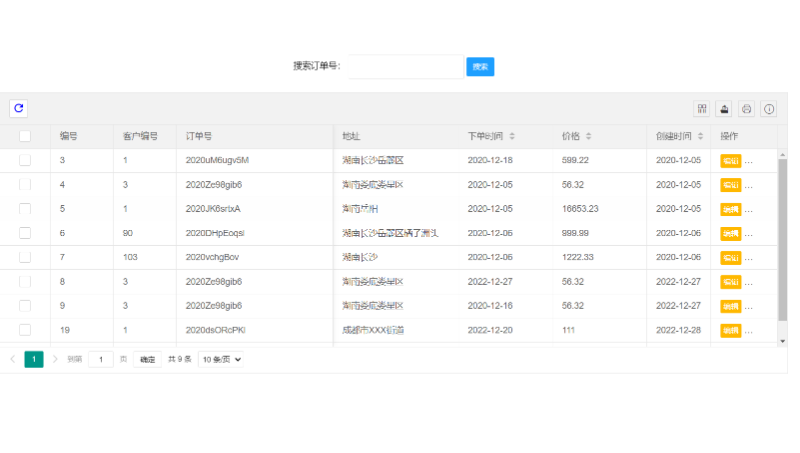Check the row with order 2020uM6ugv5M
The height and width of the screenshot is (453, 800).
point(25,160)
